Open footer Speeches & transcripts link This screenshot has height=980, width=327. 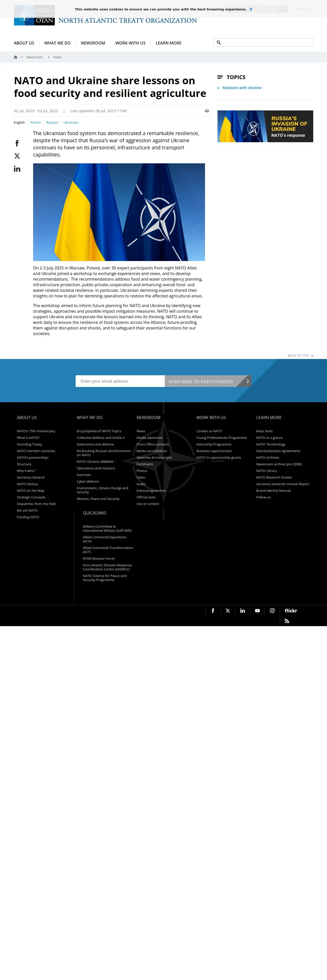(154, 458)
